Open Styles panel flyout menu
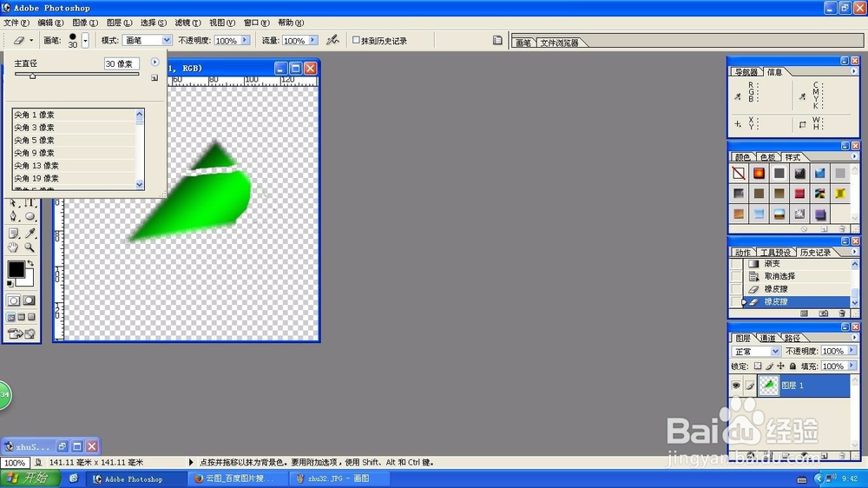The image size is (868, 488). pos(853,156)
